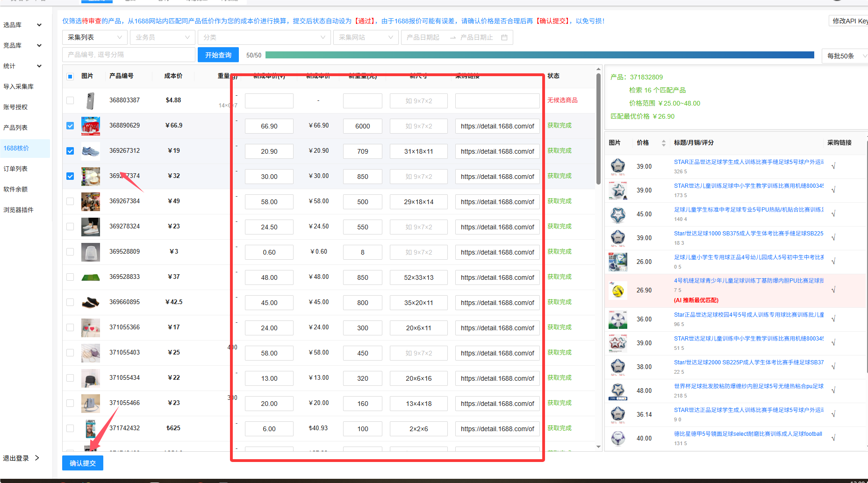The height and width of the screenshot is (483, 868).
Task: Click the 确认提交 button
Action: [83, 463]
